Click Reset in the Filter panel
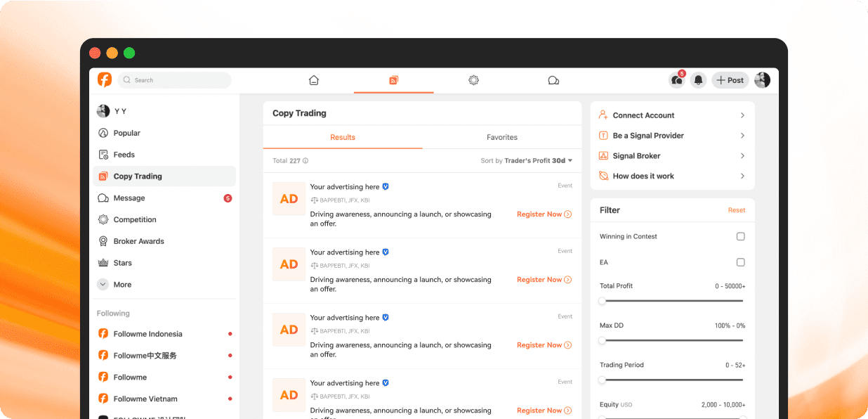The width and height of the screenshot is (868, 419). pyautogui.click(x=736, y=210)
